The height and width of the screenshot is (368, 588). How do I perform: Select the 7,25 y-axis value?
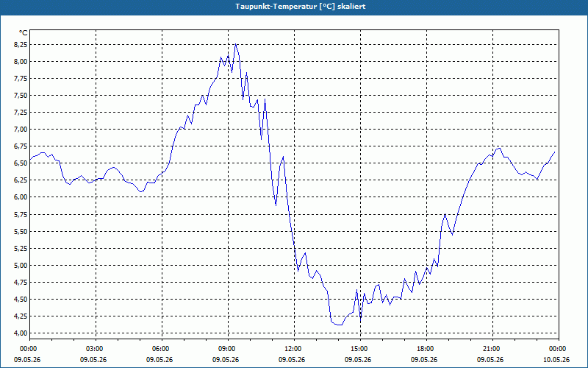coord(20,113)
